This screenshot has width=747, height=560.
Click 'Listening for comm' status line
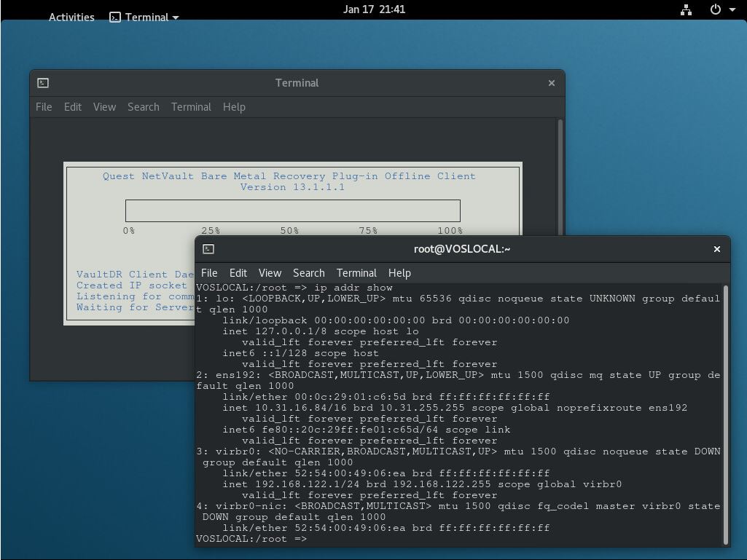[x=136, y=296]
